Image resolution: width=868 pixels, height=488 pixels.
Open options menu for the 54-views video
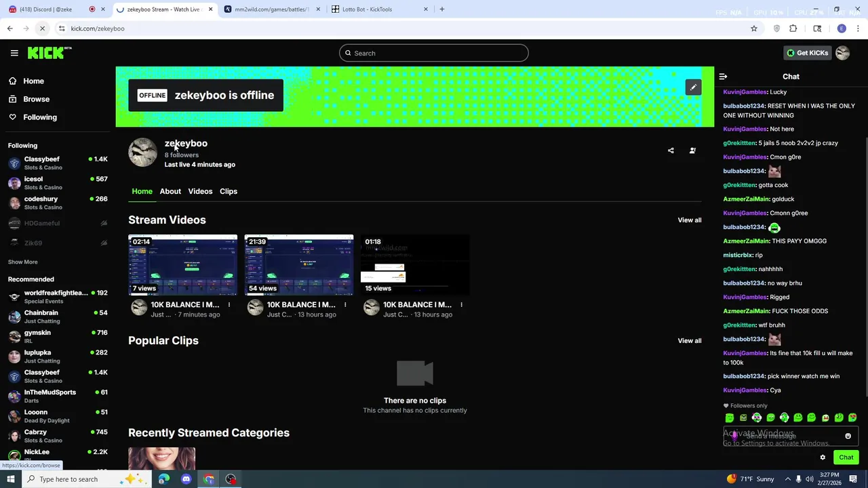pyautogui.click(x=345, y=305)
